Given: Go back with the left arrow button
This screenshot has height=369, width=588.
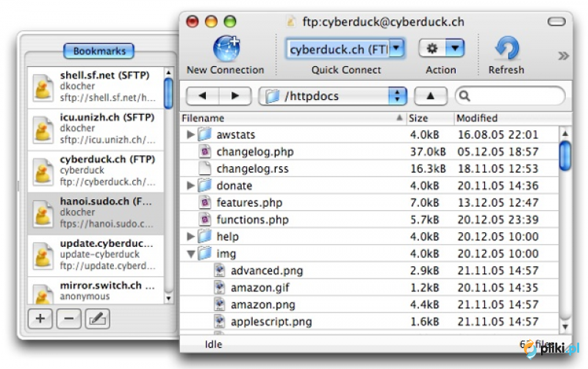Looking at the screenshot, I should click(203, 96).
